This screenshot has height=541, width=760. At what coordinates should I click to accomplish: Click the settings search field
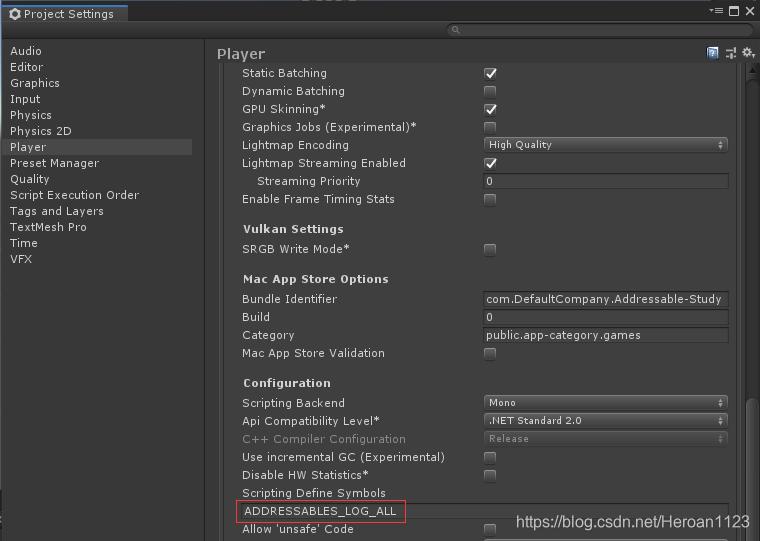[600, 30]
